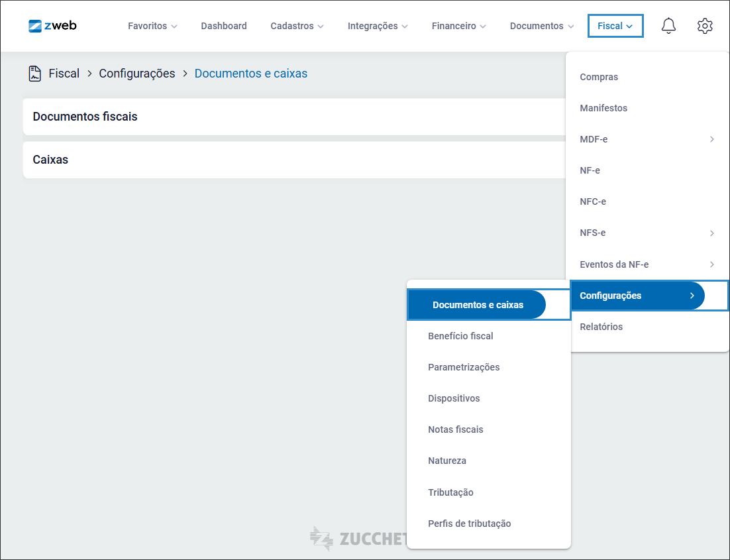The height and width of the screenshot is (560, 730).
Task: Choose NF-e in the Fiscal menu
Action: pyautogui.click(x=647, y=170)
